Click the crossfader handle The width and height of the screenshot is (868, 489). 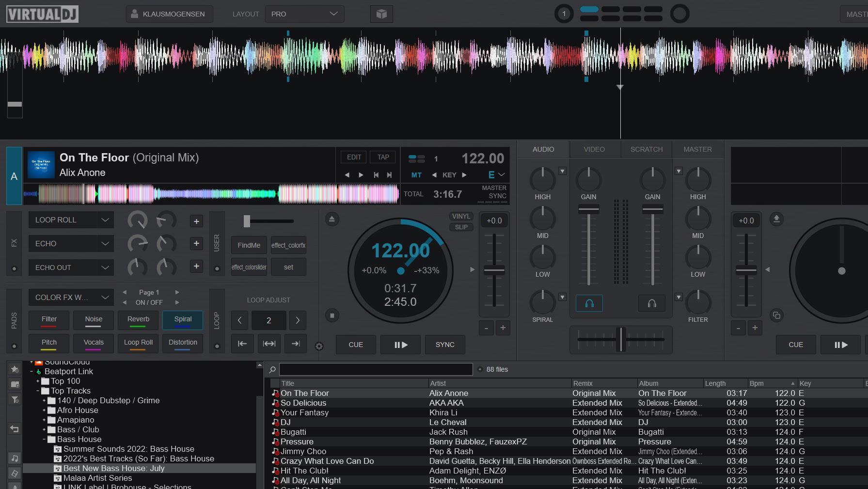click(621, 339)
